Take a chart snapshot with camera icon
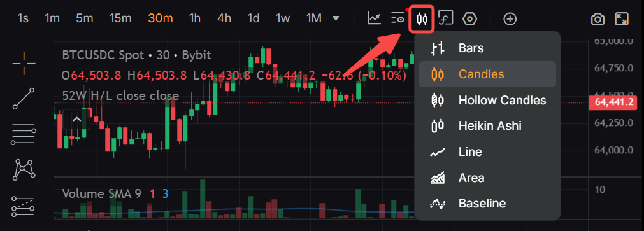The image size is (644, 231). tap(597, 19)
